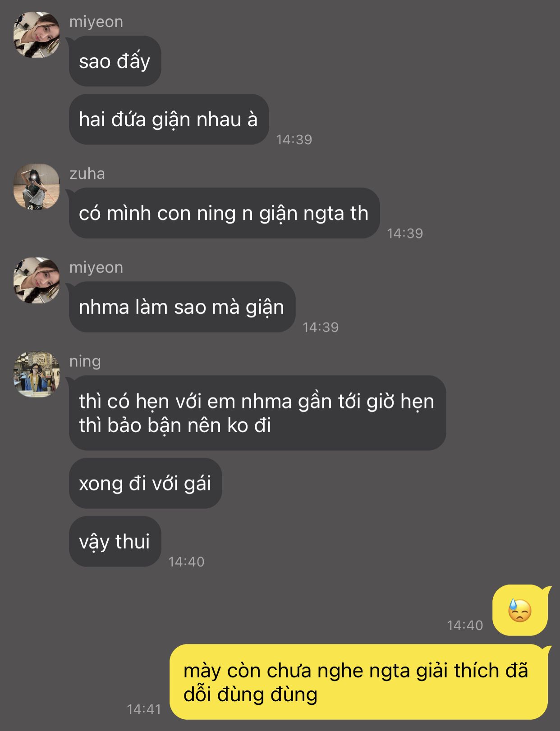Tap the username 'ning' label

tap(85, 361)
